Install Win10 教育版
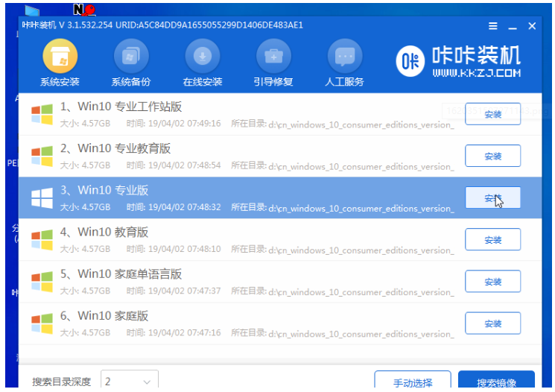The height and width of the screenshot is (392, 555). [492, 240]
